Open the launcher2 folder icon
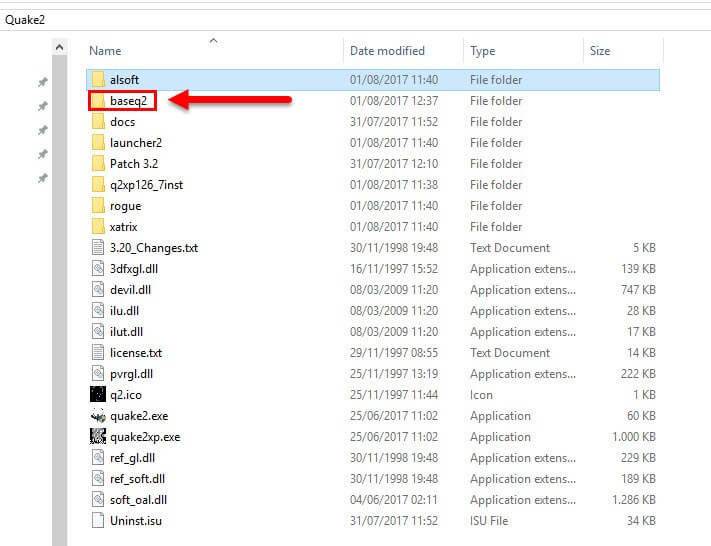Screen dimensions: 711x546 click(x=98, y=142)
